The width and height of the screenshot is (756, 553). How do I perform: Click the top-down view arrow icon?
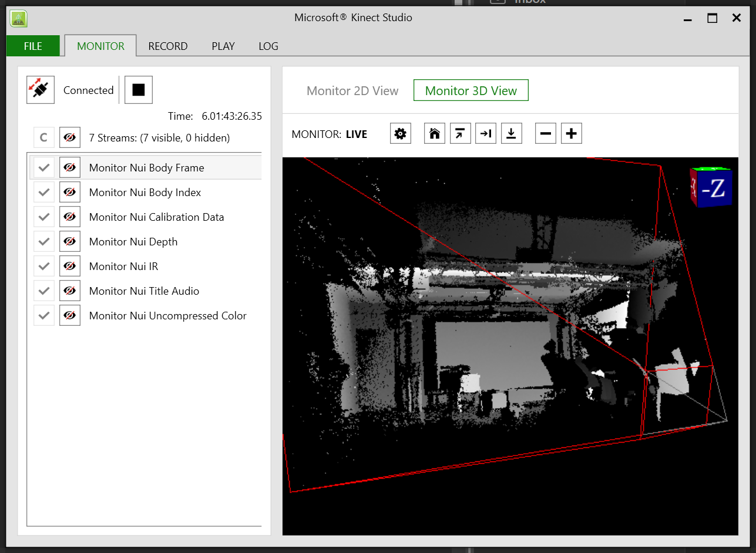point(512,134)
